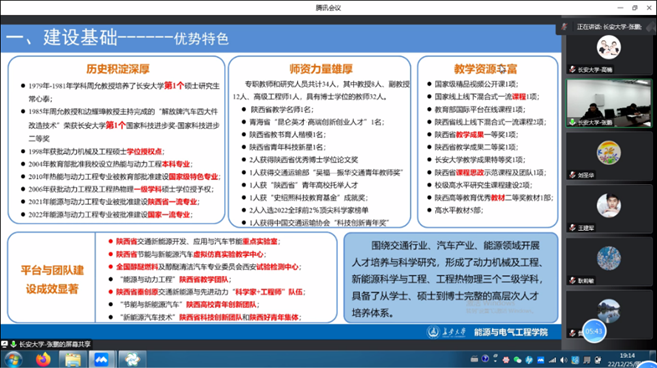Image resolution: width=657 pixels, height=368 pixels.
Task: Launch Firefox from the taskbar
Action: click(x=43, y=360)
